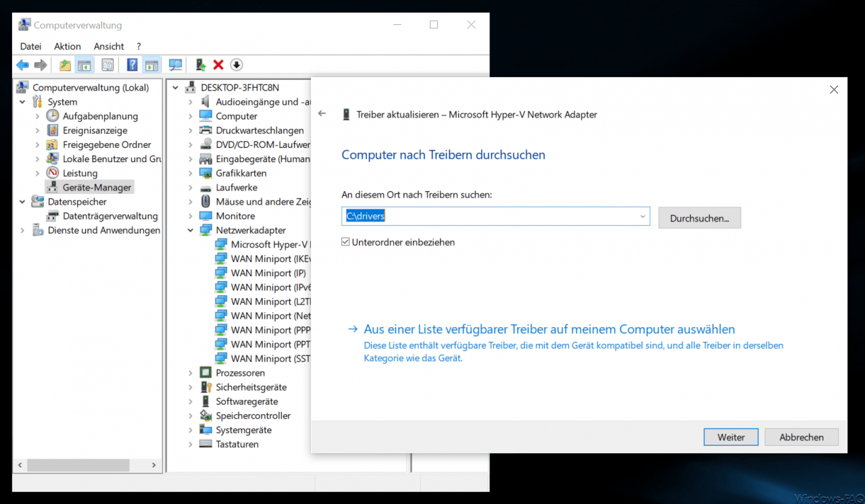The height and width of the screenshot is (504, 865).
Task: Disable device using the down-arrow toolbar icon
Action: tap(236, 64)
